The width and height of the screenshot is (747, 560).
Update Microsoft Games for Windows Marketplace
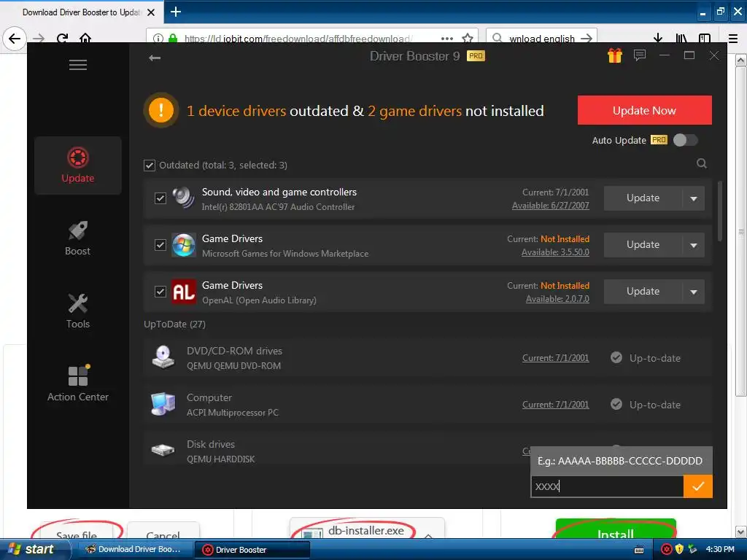tap(643, 245)
